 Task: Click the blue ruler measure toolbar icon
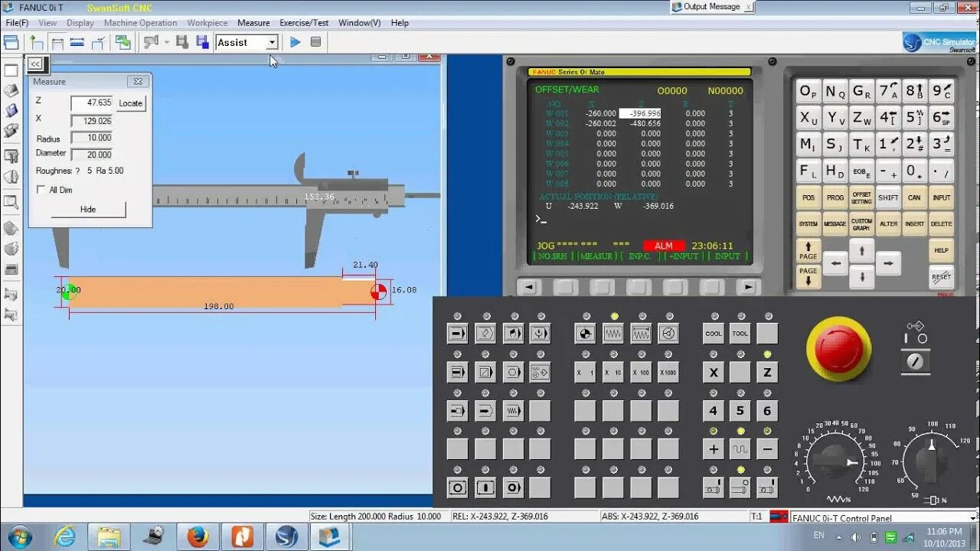[x=77, y=42]
